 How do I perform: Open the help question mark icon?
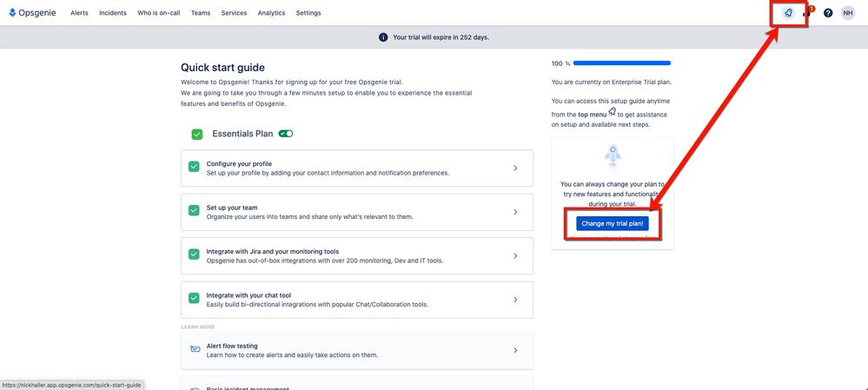click(x=827, y=13)
